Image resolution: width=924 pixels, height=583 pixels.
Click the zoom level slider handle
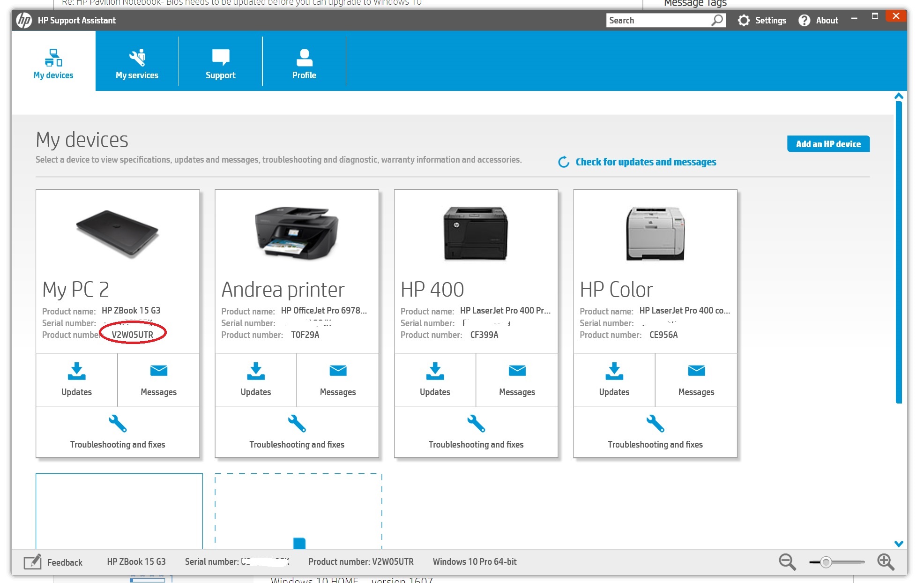pos(826,562)
